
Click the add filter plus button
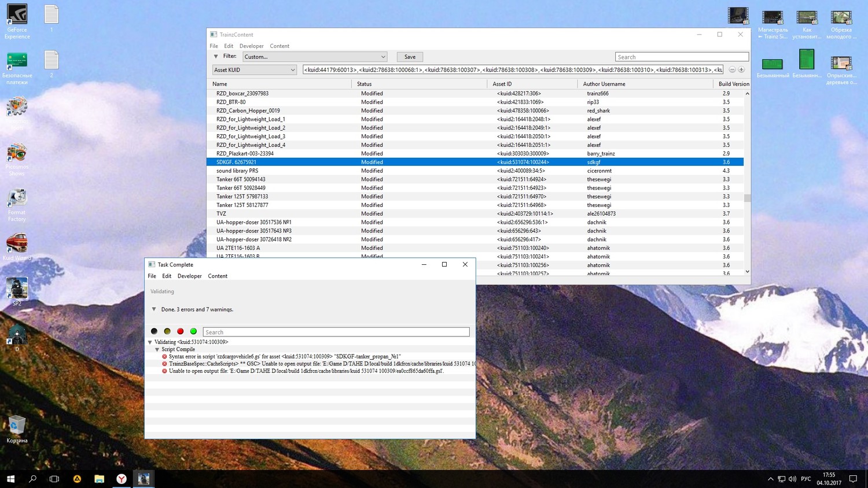point(741,69)
